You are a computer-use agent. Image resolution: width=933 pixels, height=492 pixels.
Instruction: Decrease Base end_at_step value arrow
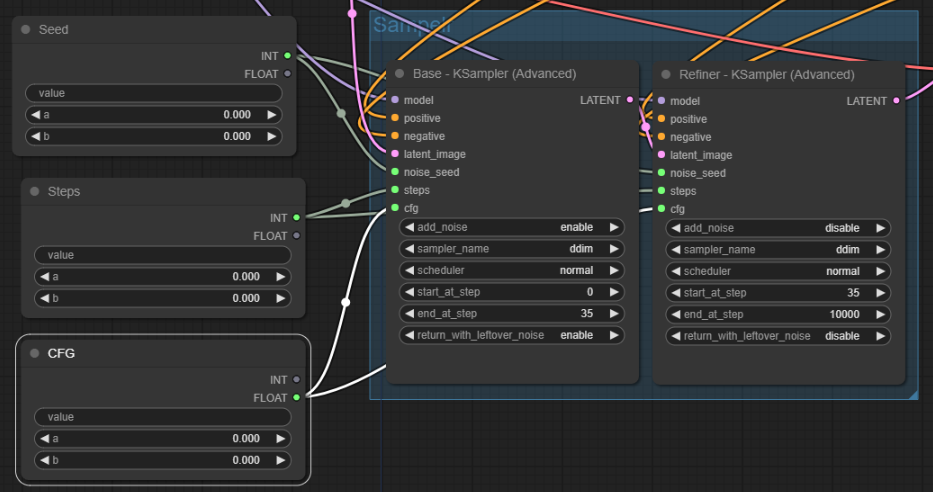409,314
